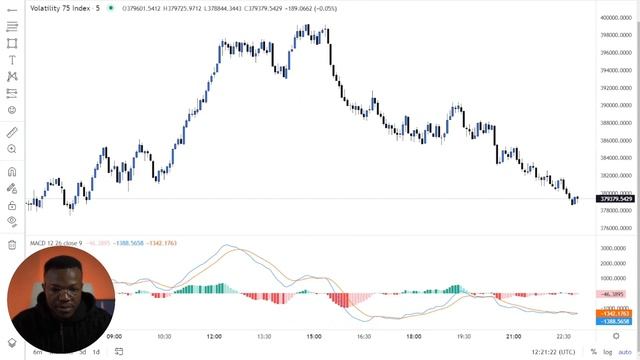Image resolution: width=640 pixels, height=360 pixels.
Task: Click the pink MACD histogram value label
Action: click(611, 294)
